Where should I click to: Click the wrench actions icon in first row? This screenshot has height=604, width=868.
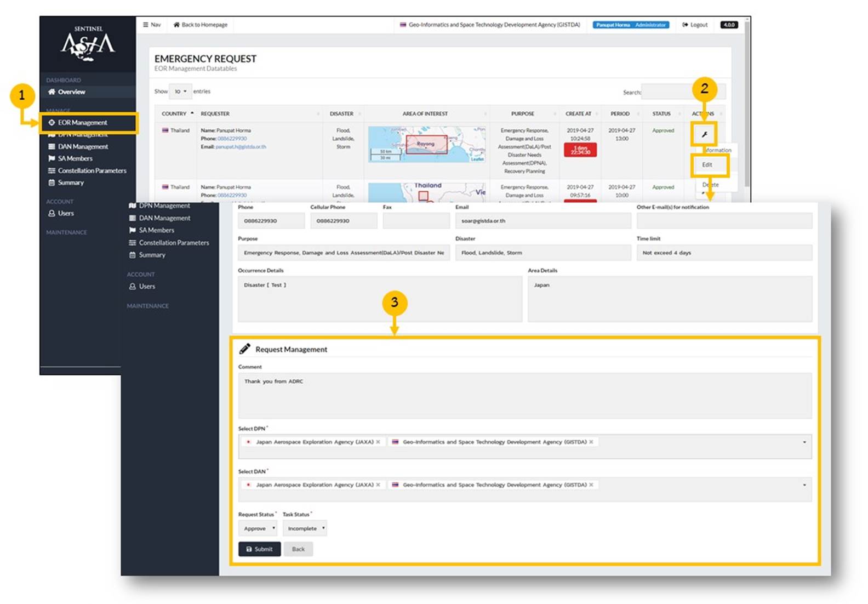pos(704,134)
